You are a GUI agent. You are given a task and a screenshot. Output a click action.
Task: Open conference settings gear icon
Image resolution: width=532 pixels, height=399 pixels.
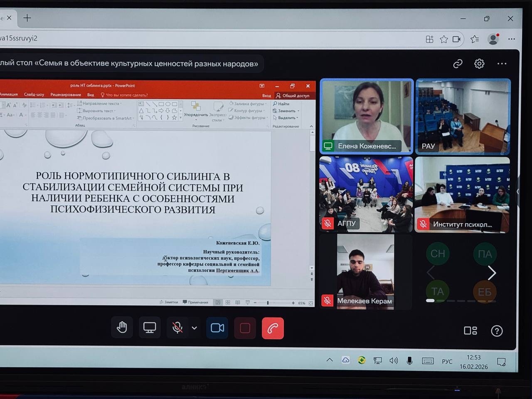tap(479, 64)
